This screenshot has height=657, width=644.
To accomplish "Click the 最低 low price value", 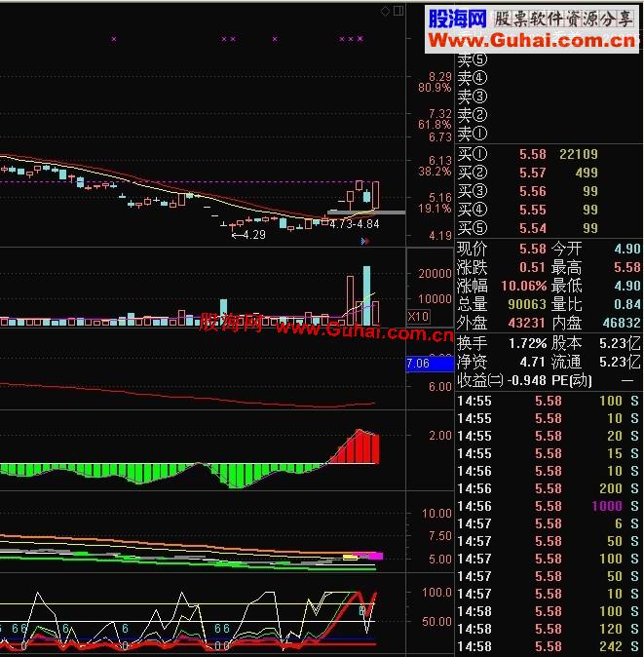I will [x=627, y=286].
